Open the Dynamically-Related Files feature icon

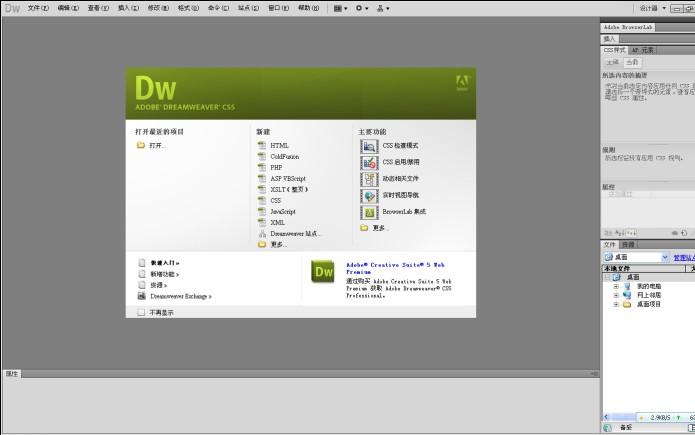point(369,179)
